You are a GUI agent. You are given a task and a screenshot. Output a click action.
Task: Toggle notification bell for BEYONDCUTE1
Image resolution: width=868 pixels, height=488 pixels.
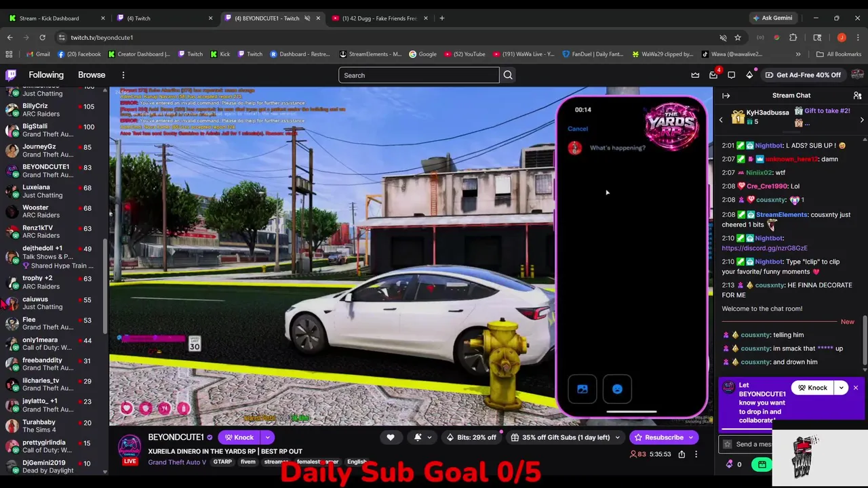(418, 437)
